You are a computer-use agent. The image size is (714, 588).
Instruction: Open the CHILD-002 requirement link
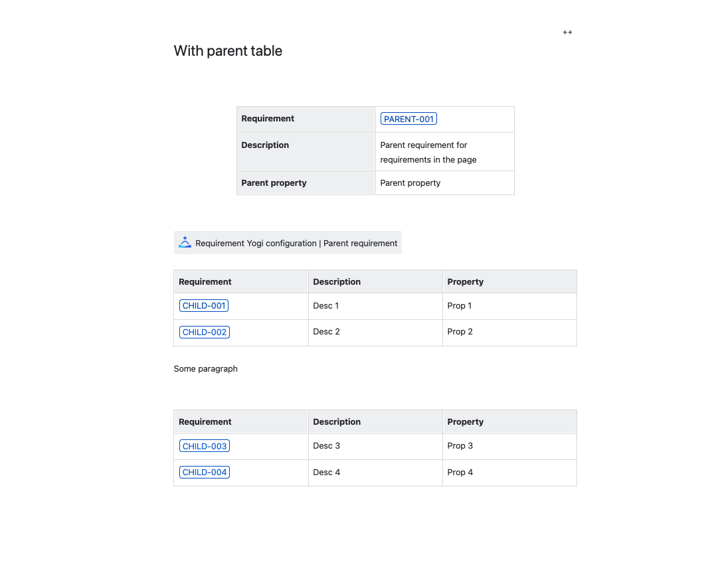click(x=205, y=332)
